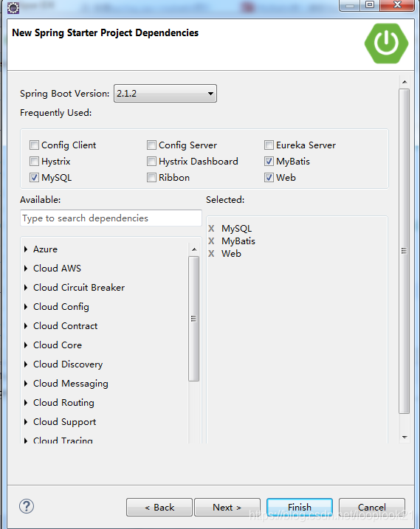
Task: Tick the Hystrix Dashboard checkbox
Action: click(151, 162)
